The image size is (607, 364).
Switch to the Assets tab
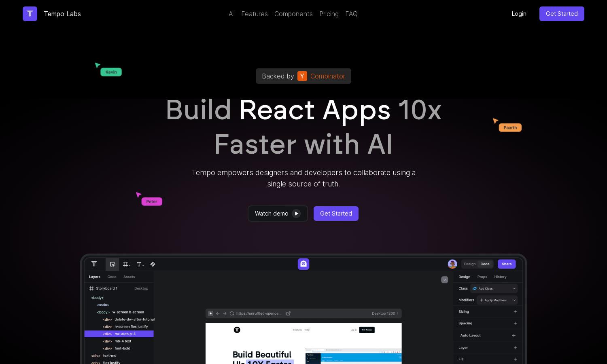click(x=129, y=277)
